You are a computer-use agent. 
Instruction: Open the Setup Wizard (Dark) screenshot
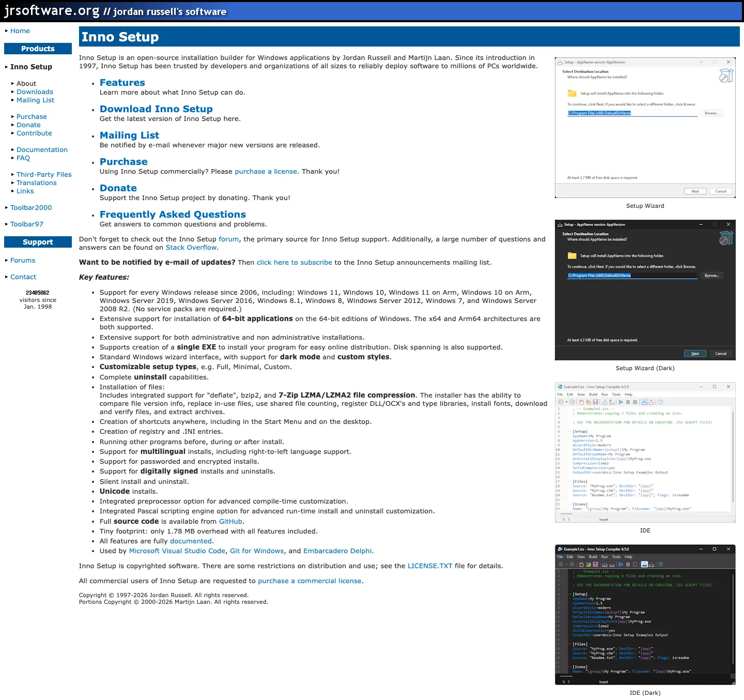point(645,290)
